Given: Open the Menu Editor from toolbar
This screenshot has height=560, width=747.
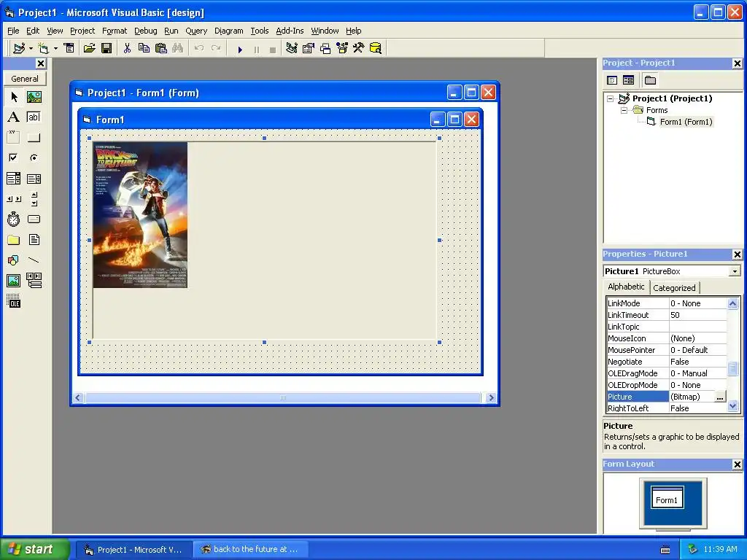Looking at the screenshot, I should coord(69,48).
